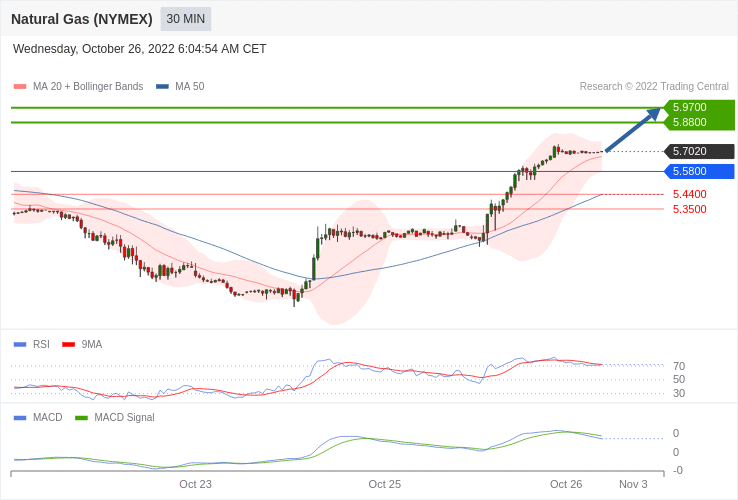Image resolution: width=738 pixels, height=500 pixels.
Task: Click the Natural Gas (NYMEX) title
Action: click(82, 19)
